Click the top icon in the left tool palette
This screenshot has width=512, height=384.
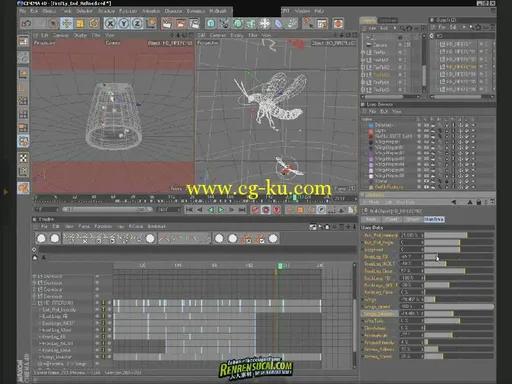(x=23, y=42)
